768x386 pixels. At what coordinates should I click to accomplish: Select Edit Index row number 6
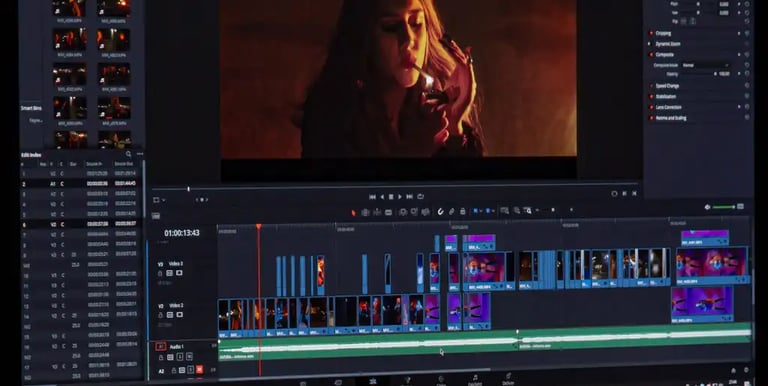pyautogui.click(x=81, y=224)
